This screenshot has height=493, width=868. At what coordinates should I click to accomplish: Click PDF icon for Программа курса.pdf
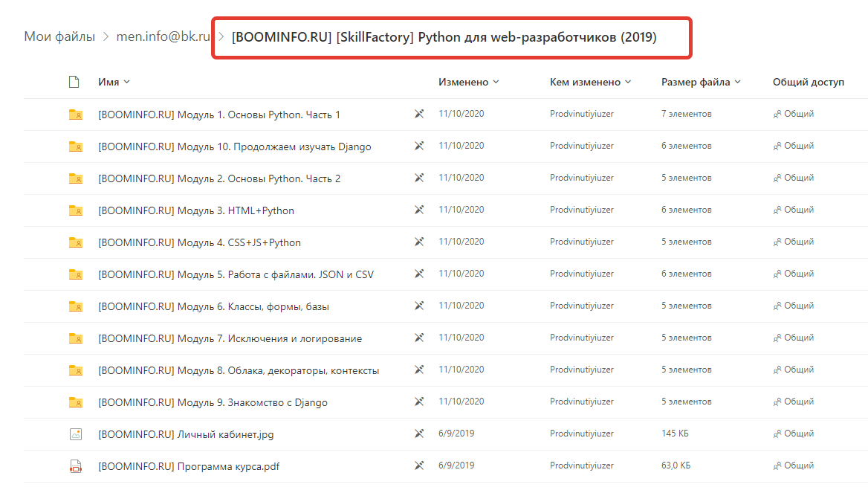(x=76, y=466)
